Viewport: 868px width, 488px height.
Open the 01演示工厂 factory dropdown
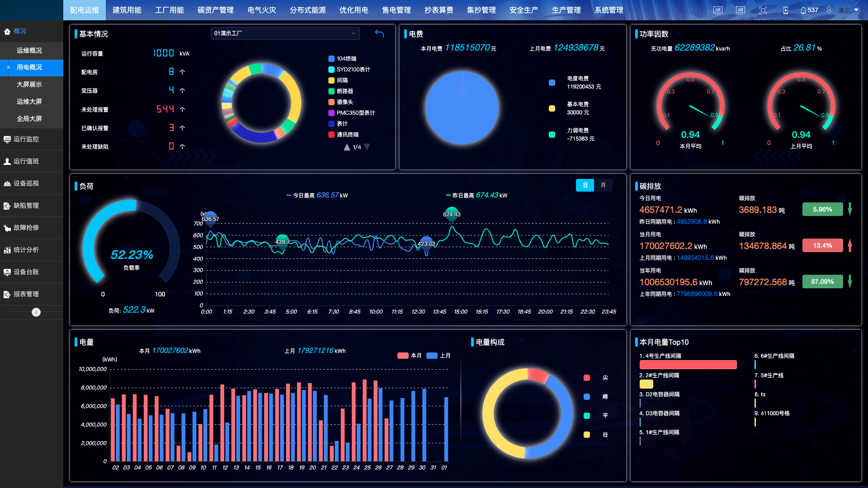[x=285, y=33]
